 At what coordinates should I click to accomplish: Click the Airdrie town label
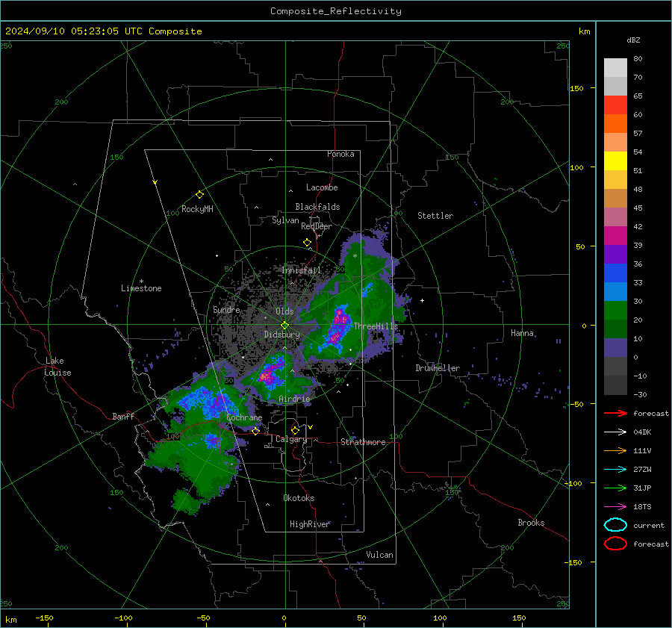[294, 399]
